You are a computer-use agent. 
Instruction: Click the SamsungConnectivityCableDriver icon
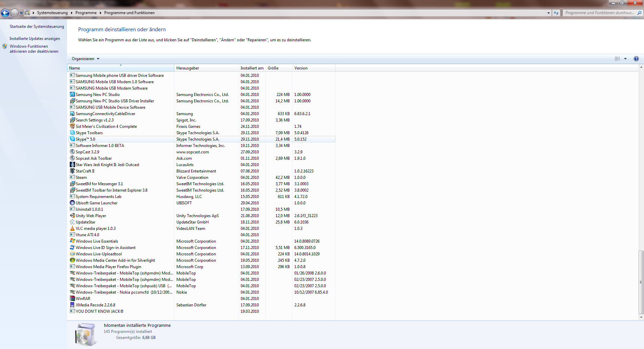(72, 113)
